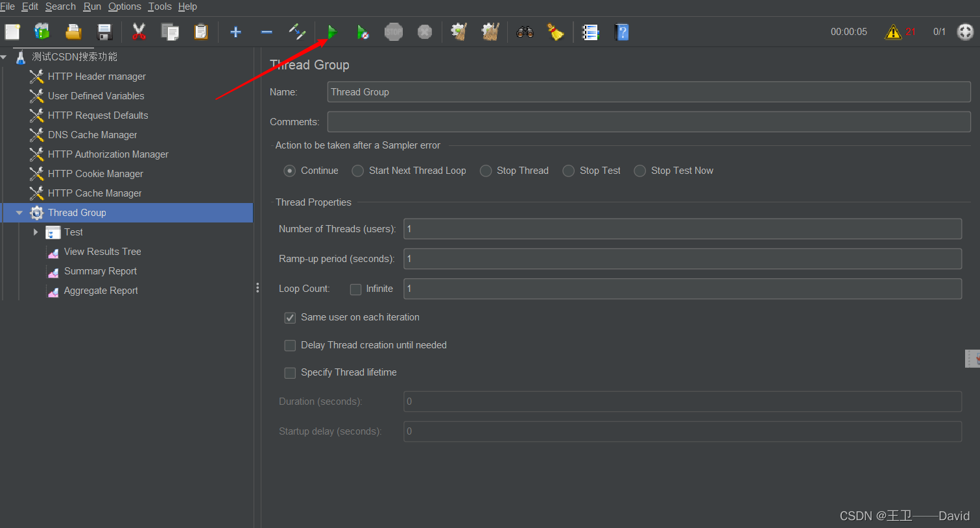Screen dimensions: 980x528
Task: Clear results with the single broom-gear icon
Action: [459, 32]
